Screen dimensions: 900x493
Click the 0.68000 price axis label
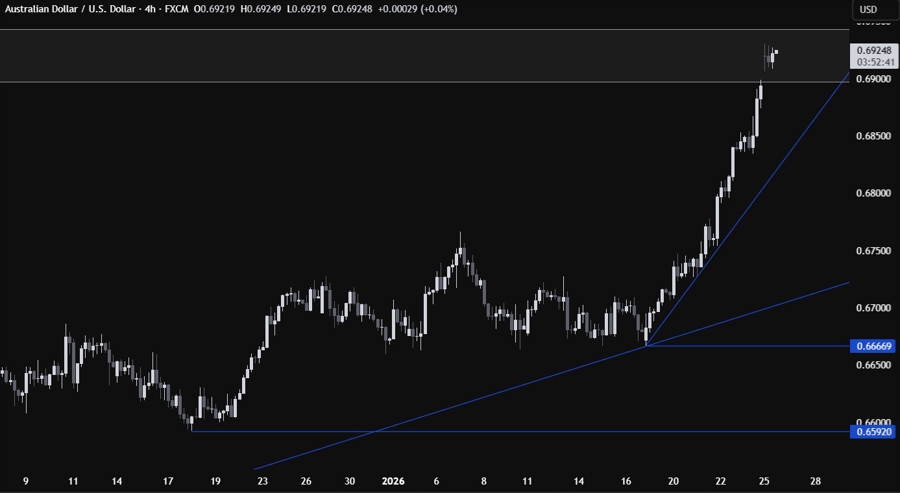874,193
